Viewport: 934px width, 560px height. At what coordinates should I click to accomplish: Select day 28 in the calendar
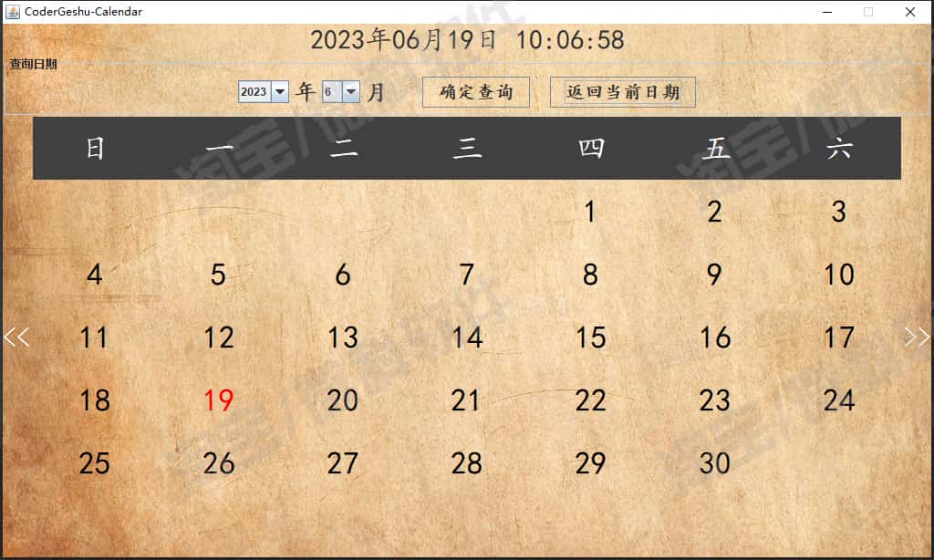click(x=466, y=463)
